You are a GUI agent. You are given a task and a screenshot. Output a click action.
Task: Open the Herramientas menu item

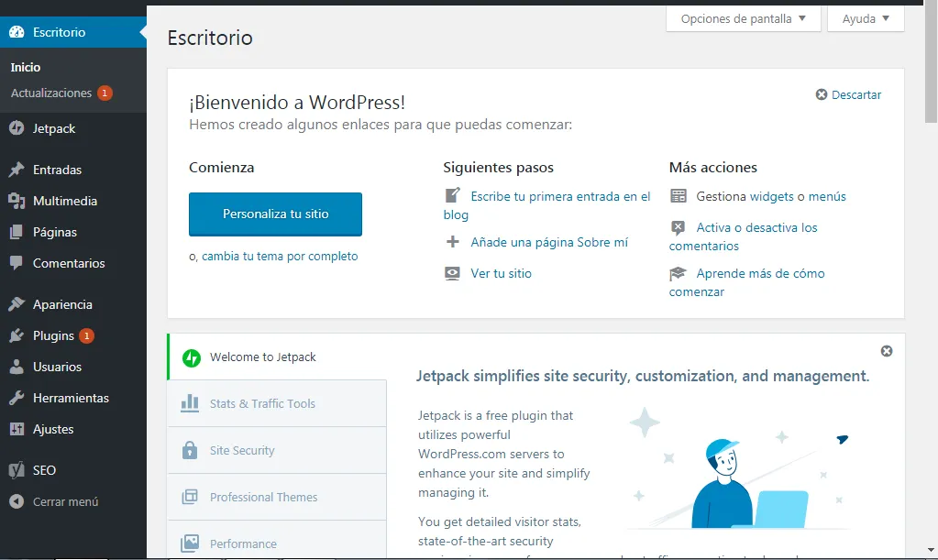[x=73, y=398]
